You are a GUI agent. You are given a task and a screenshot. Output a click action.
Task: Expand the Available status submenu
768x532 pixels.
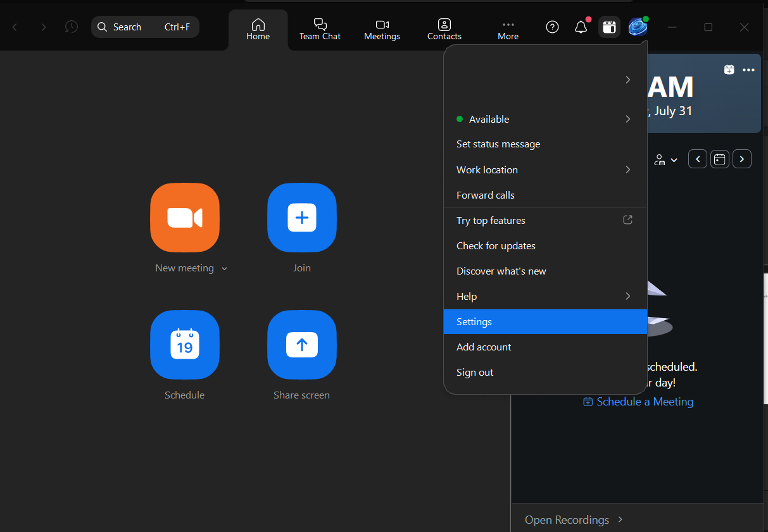click(x=545, y=119)
